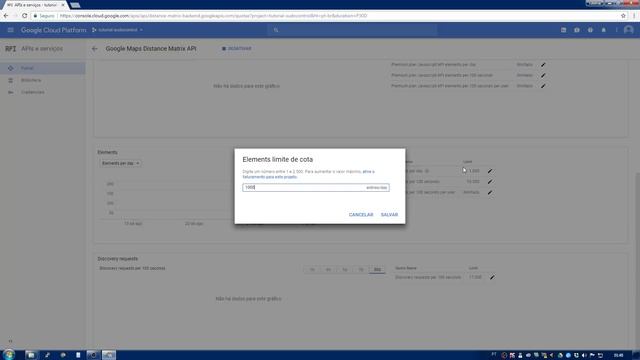
Task: Click the browser address bar URL
Action: click(213, 16)
